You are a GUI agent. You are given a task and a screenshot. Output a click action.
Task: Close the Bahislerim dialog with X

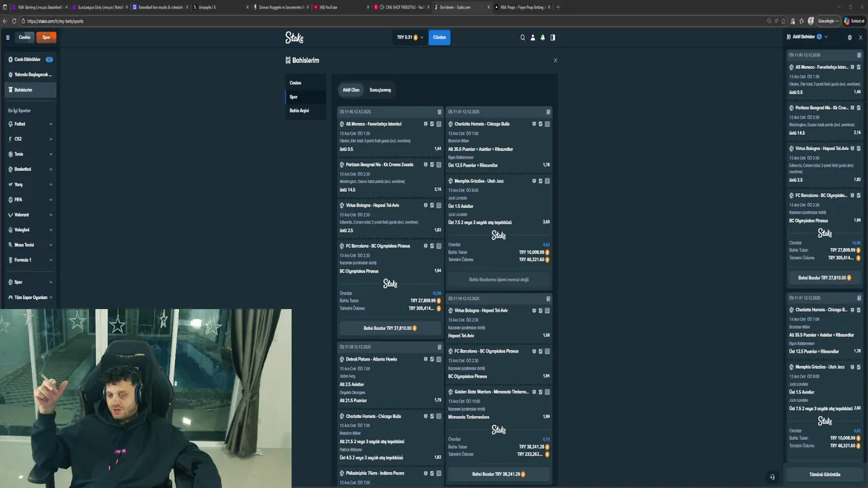(555, 60)
